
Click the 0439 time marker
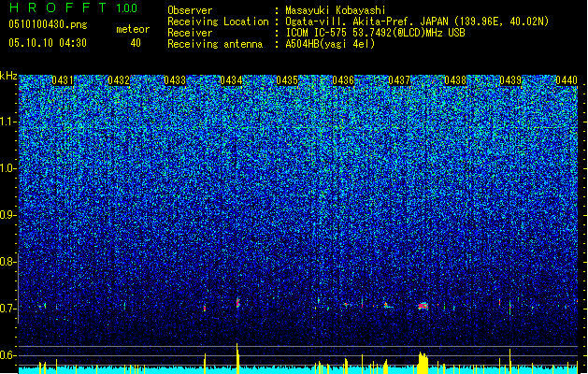(x=510, y=80)
